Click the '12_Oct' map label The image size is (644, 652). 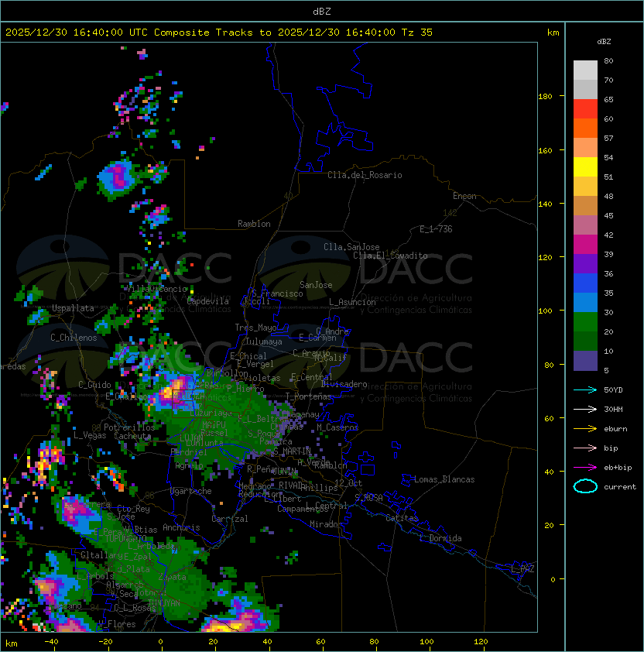click(348, 483)
